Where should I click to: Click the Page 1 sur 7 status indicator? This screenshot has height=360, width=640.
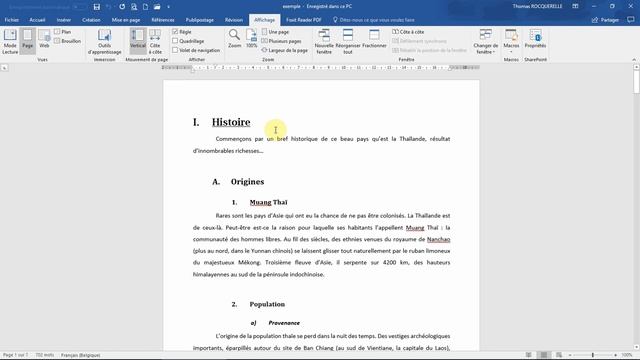[x=16, y=355]
